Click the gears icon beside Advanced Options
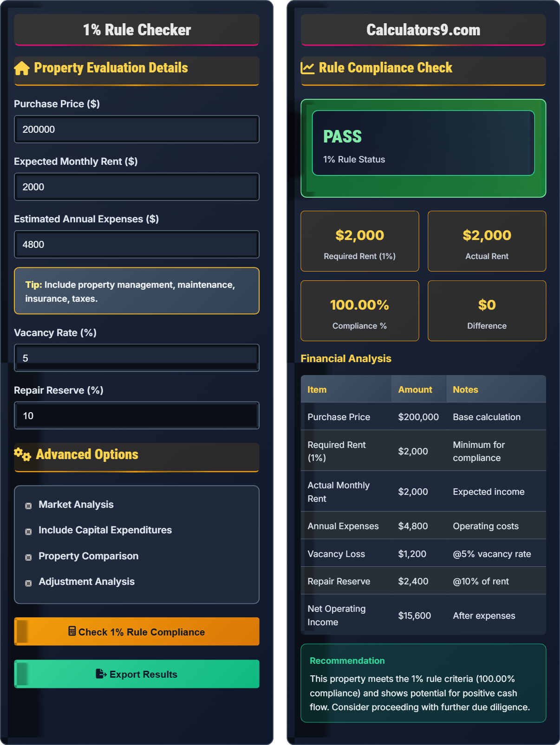 [x=22, y=454]
